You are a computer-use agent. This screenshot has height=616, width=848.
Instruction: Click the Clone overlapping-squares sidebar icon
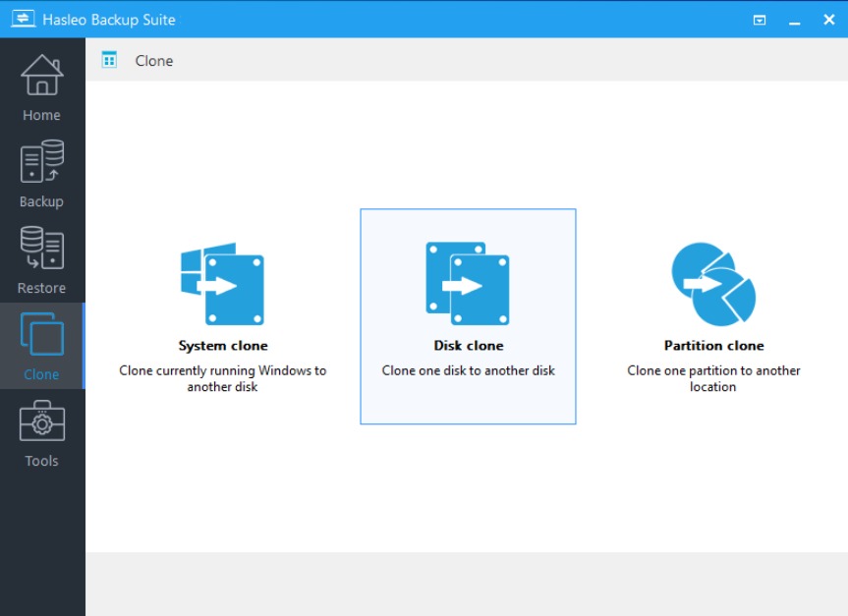(x=41, y=335)
